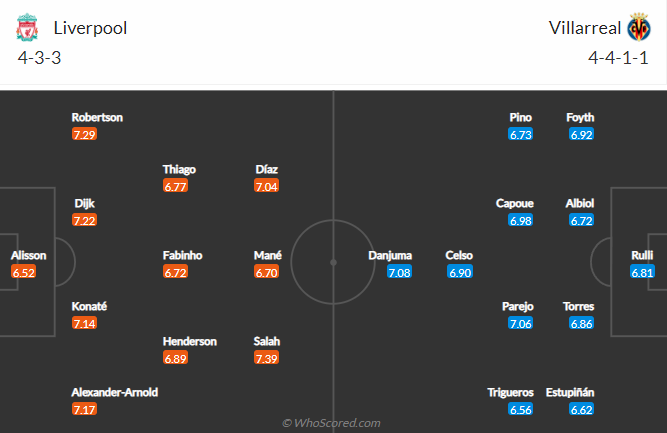Select Robertson's 7.29 rating badge

click(85, 134)
